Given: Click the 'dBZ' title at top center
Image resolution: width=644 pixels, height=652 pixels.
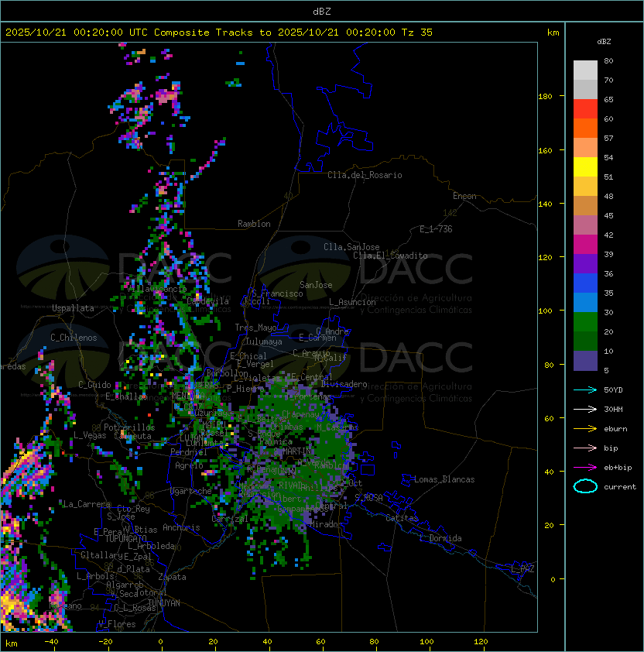Looking at the screenshot, I should pyautogui.click(x=322, y=12).
